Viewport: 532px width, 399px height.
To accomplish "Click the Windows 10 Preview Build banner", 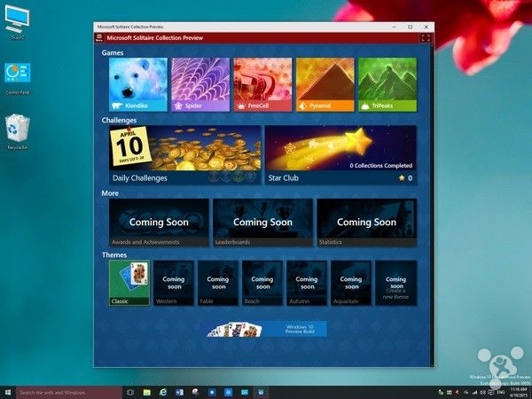I will [267, 329].
